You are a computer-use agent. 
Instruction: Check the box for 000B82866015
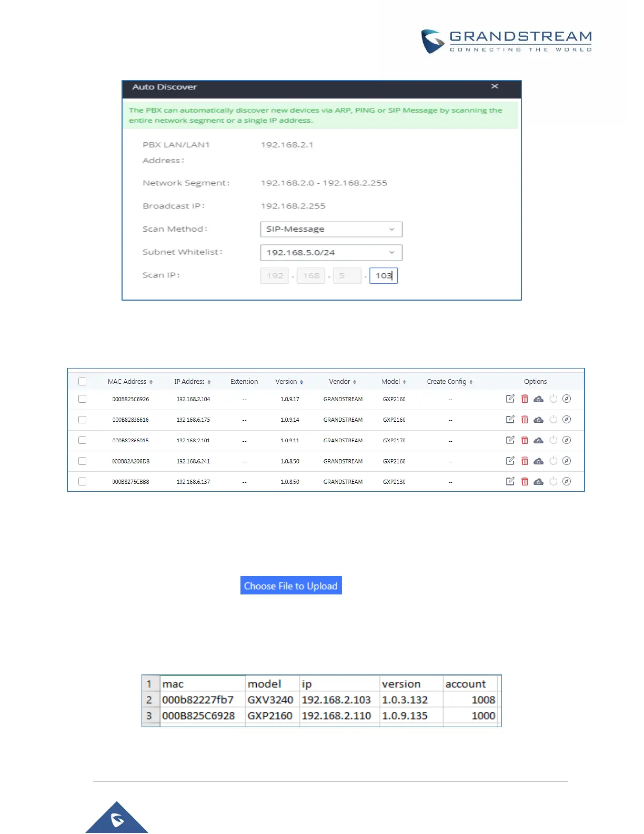point(82,440)
